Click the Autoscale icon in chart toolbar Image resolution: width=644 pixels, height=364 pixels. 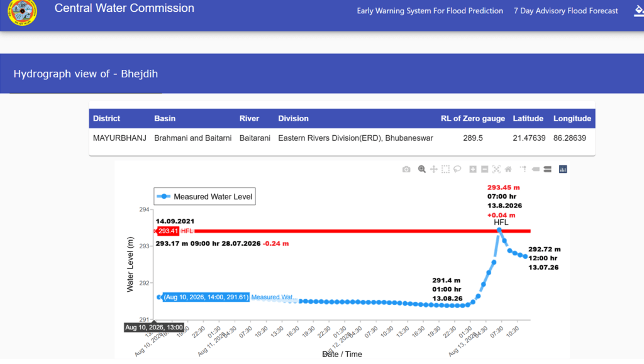(496, 169)
